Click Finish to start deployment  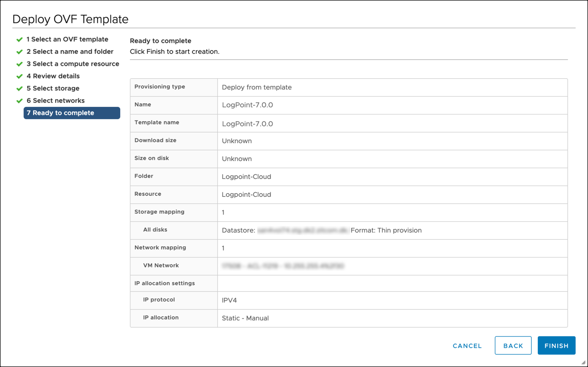(556, 346)
